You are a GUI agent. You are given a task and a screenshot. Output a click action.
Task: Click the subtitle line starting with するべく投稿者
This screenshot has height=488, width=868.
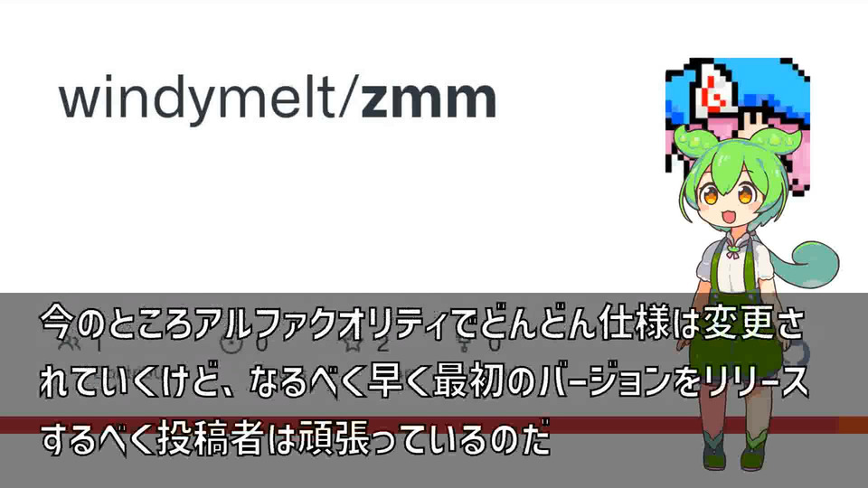[x=296, y=438]
